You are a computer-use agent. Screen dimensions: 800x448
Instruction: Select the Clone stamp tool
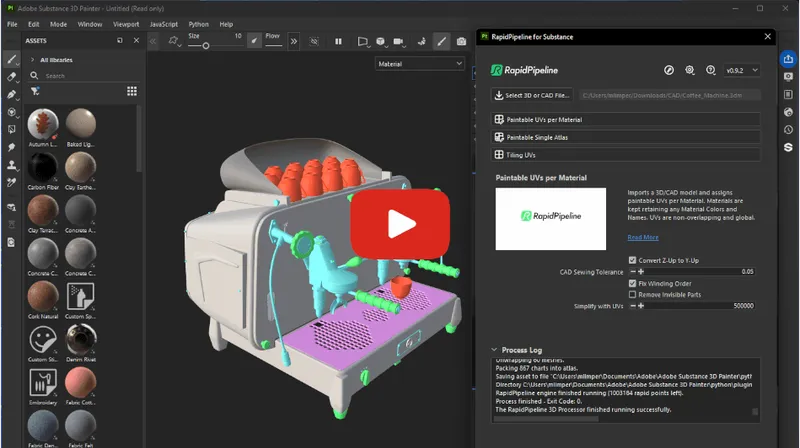tap(11, 165)
